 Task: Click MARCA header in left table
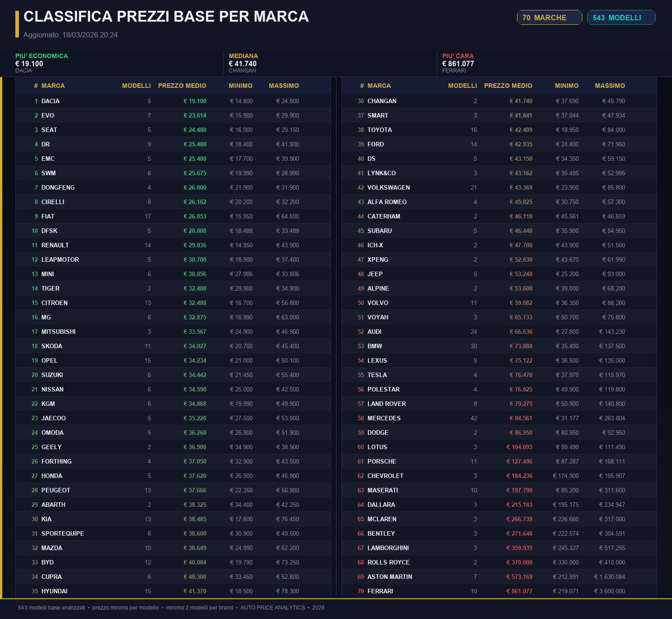click(53, 86)
